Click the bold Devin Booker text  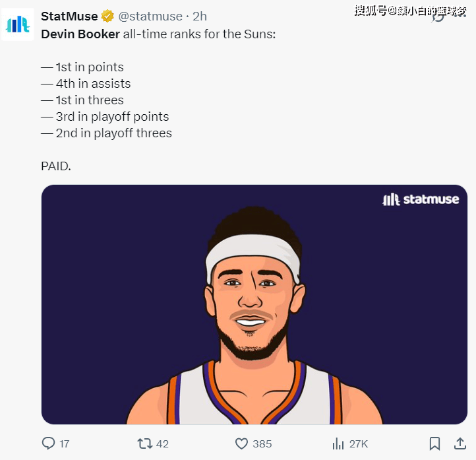[80, 34]
